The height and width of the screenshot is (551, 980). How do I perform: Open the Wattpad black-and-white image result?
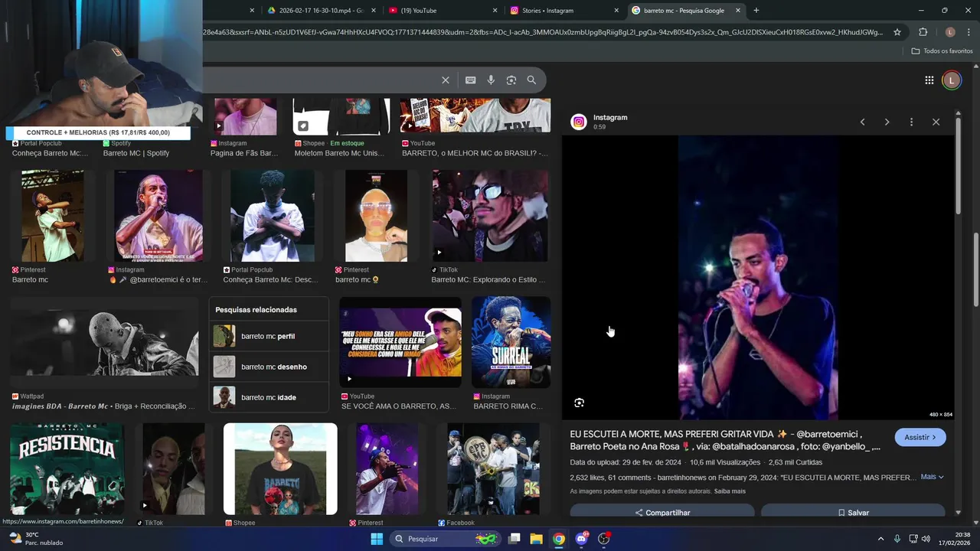(104, 342)
